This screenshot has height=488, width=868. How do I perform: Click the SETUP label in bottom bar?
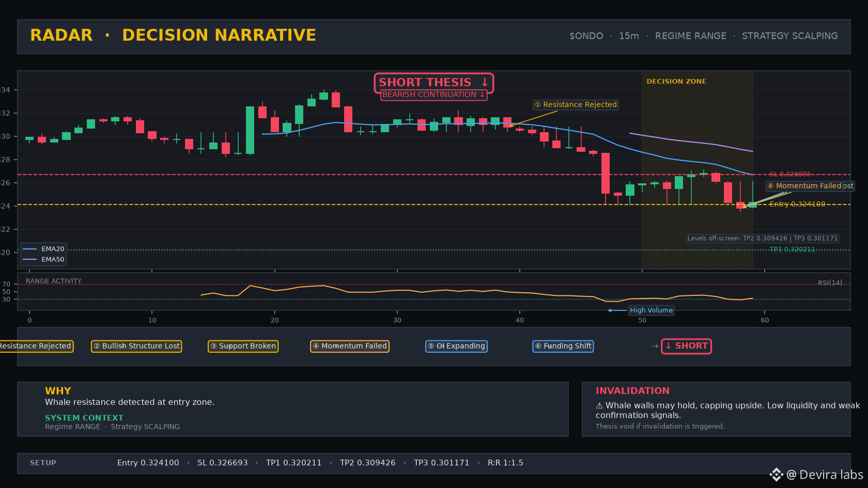(43, 463)
